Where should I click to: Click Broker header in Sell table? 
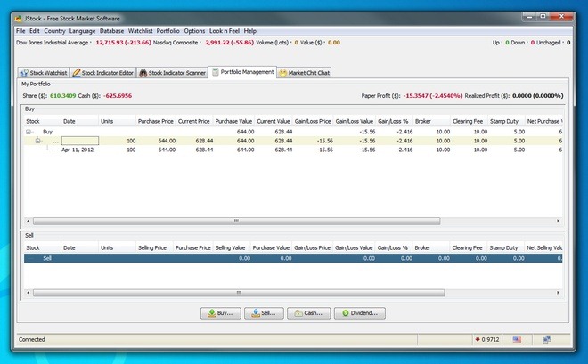tap(430, 248)
